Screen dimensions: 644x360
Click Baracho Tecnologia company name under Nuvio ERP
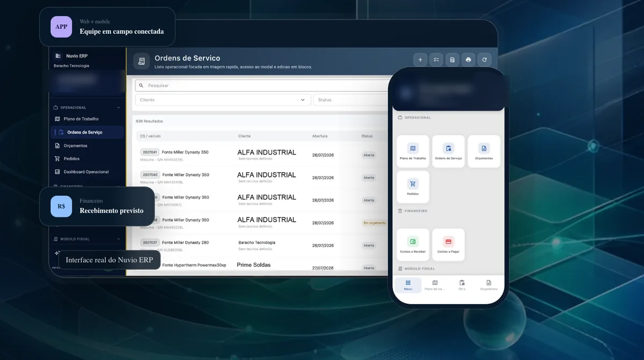(x=71, y=66)
